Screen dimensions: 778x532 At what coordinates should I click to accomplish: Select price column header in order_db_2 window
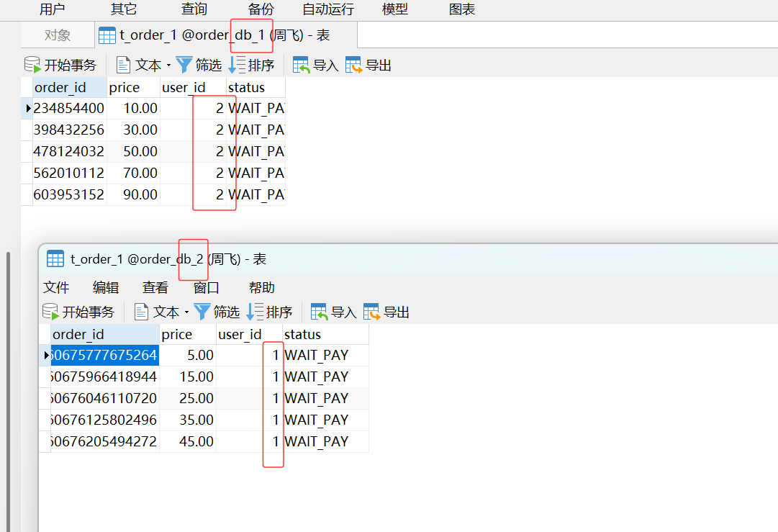(188, 335)
